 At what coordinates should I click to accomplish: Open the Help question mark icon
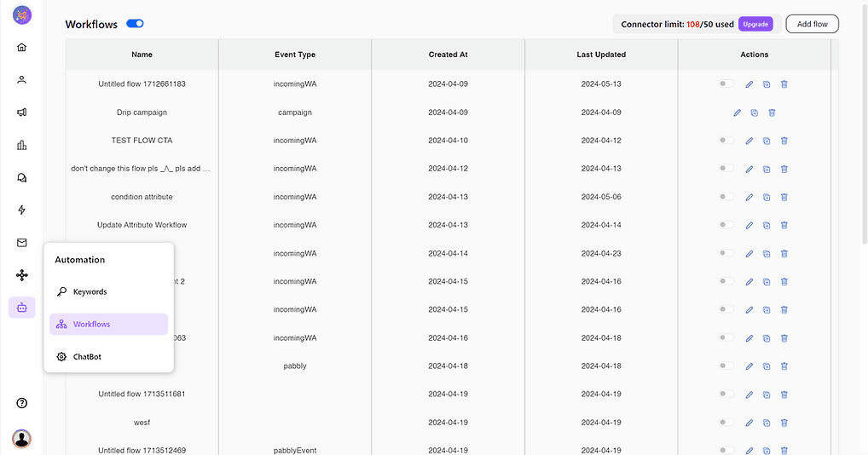coord(21,403)
